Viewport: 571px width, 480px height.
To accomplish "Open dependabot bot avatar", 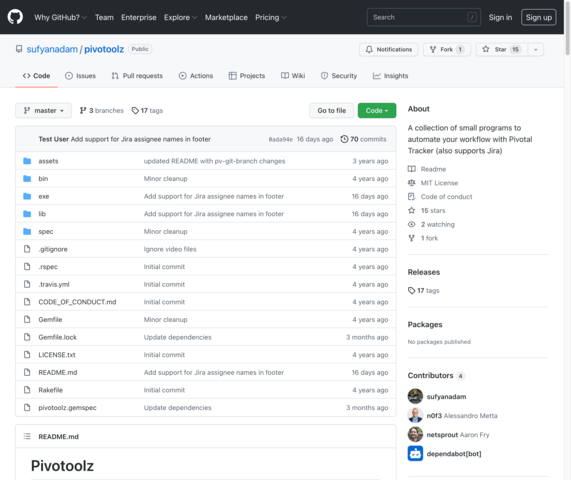I will [415, 453].
